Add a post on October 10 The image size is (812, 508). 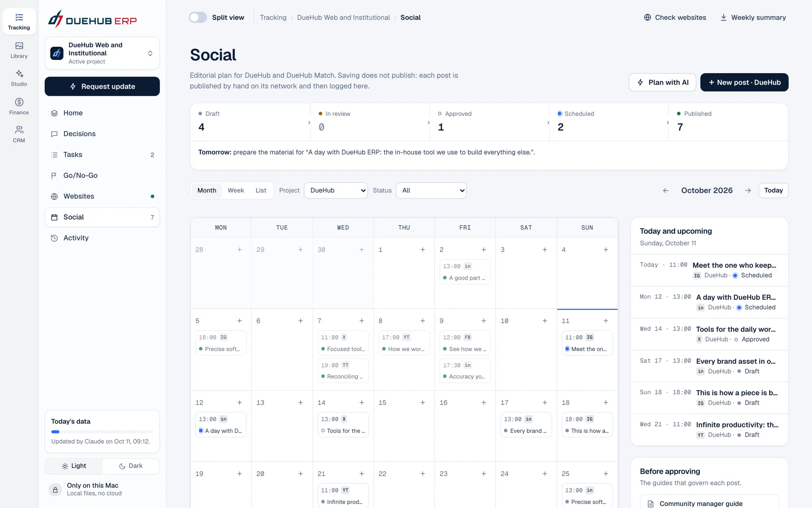coord(545,321)
